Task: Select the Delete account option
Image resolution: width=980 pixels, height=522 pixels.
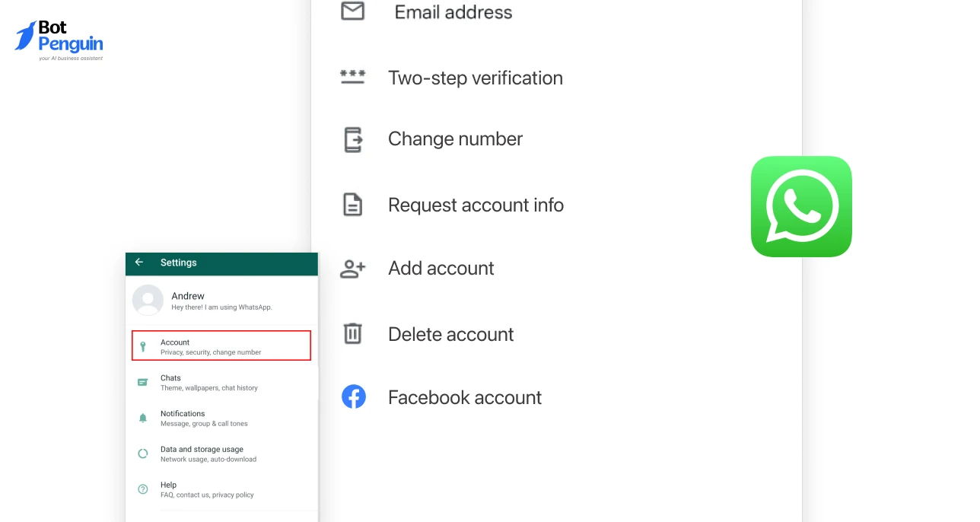Action: (450, 333)
